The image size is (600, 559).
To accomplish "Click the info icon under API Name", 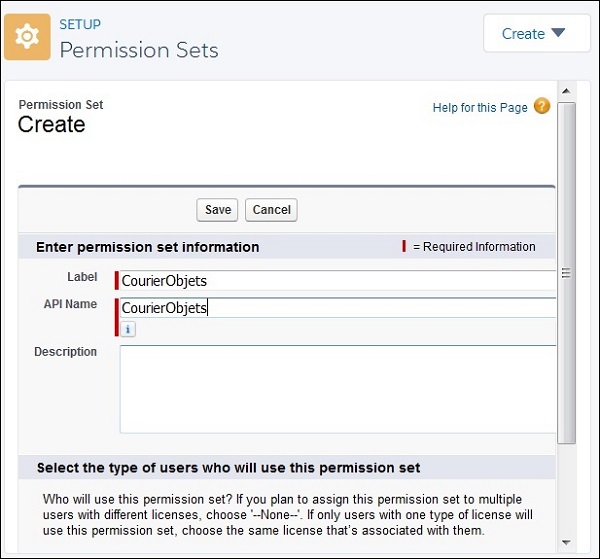I will click(128, 329).
